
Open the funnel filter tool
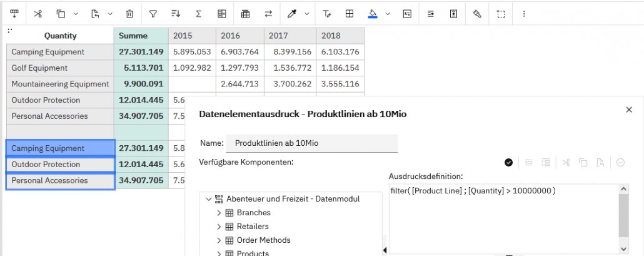(153, 14)
